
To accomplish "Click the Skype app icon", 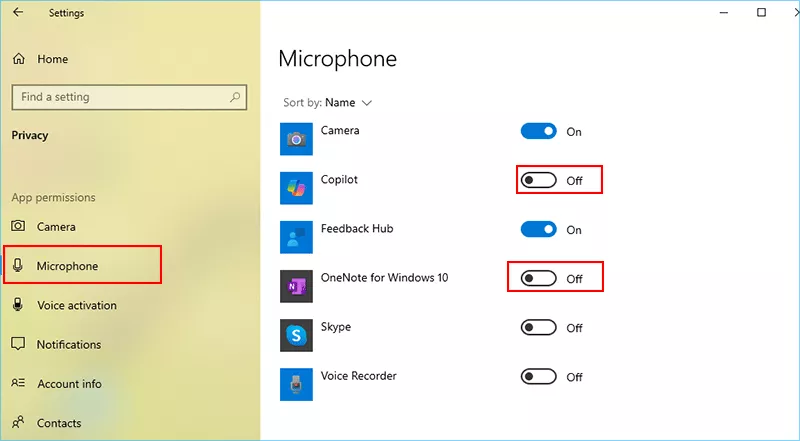I will (x=296, y=335).
